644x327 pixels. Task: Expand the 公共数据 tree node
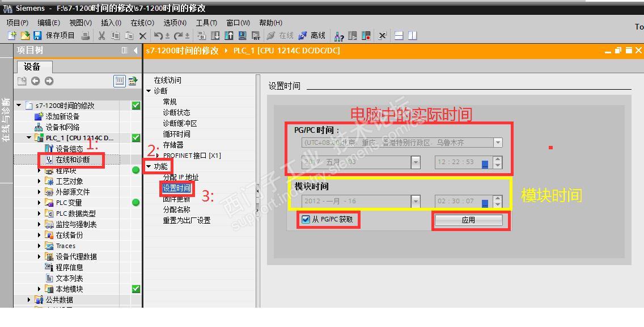point(29,299)
